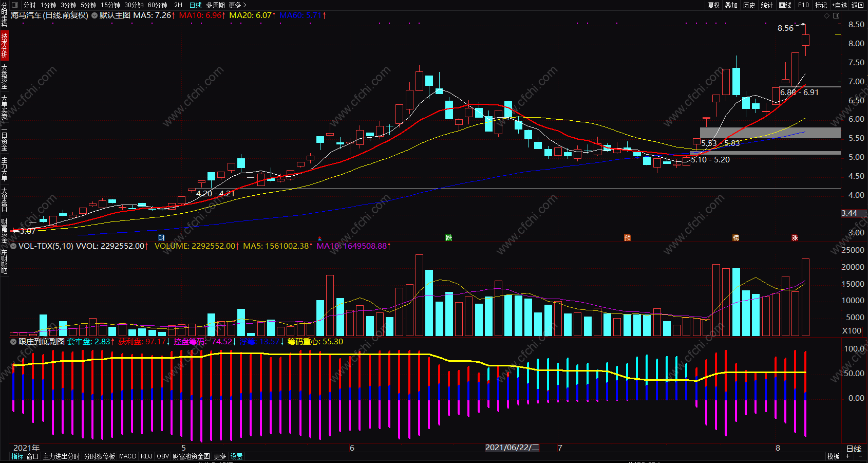Image resolution: width=868 pixels, height=463 pixels.
Task: Switch to 分时 intraday view
Action: (x=29, y=5)
